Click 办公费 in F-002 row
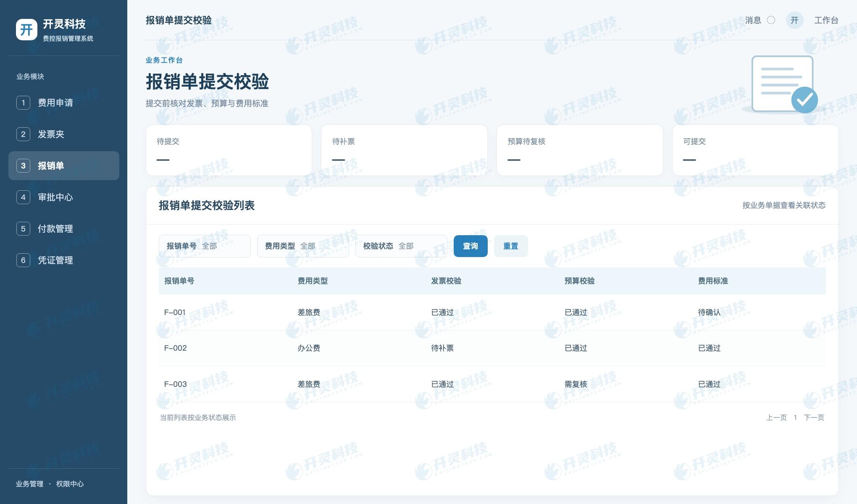This screenshot has height=504, width=857. pyautogui.click(x=309, y=348)
